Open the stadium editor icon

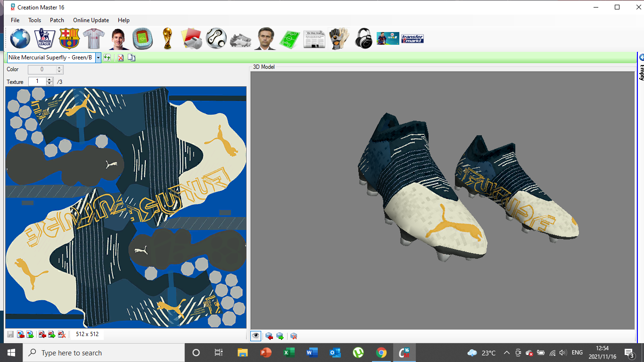[142, 39]
